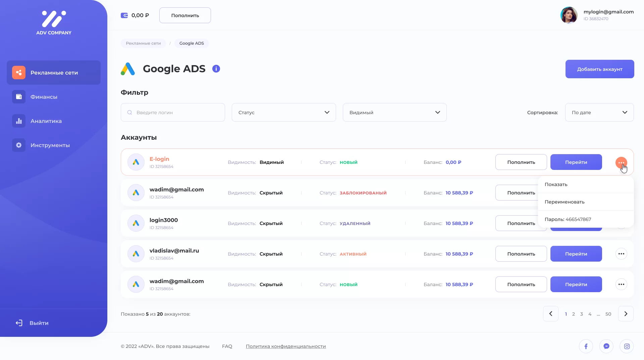Click the Google ADS breadcrumb
This screenshot has height=360, width=644.
192,43
